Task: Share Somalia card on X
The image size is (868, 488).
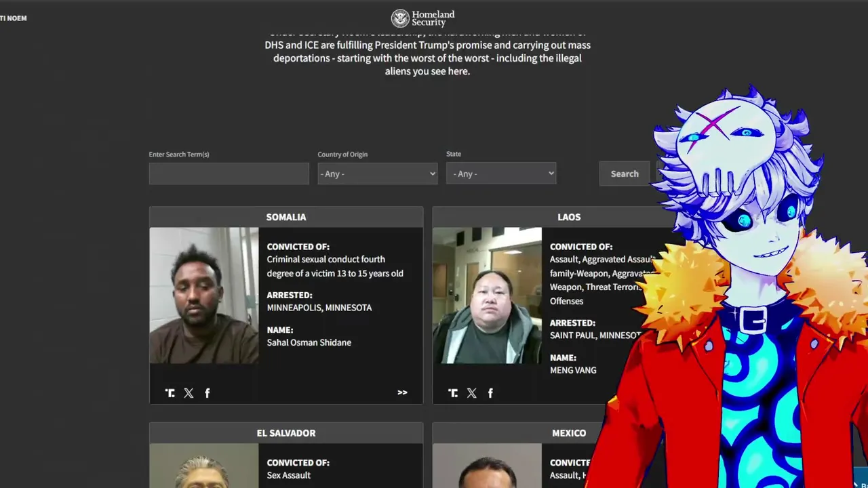Action: (x=189, y=393)
